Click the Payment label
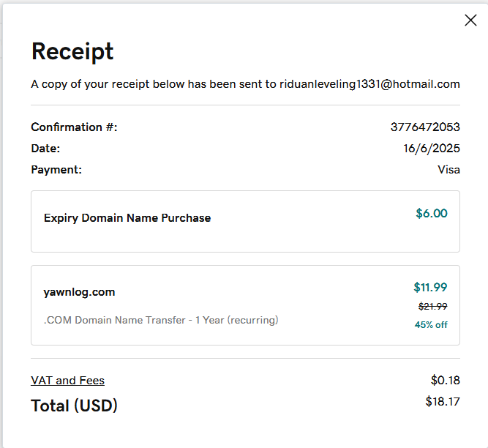The width and height of the screenshot is (488, 448). point(56,170)
